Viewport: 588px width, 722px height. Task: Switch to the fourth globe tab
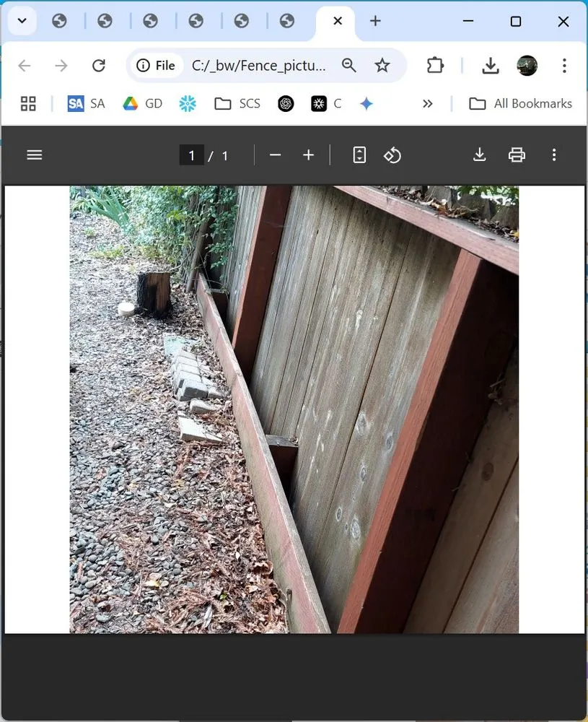pos(196,21)
